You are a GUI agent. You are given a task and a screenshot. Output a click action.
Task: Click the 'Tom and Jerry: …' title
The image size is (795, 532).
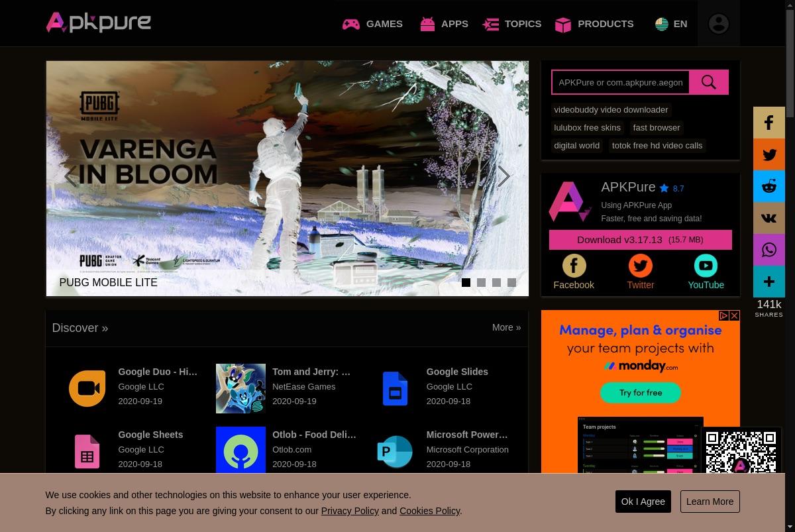311,372
